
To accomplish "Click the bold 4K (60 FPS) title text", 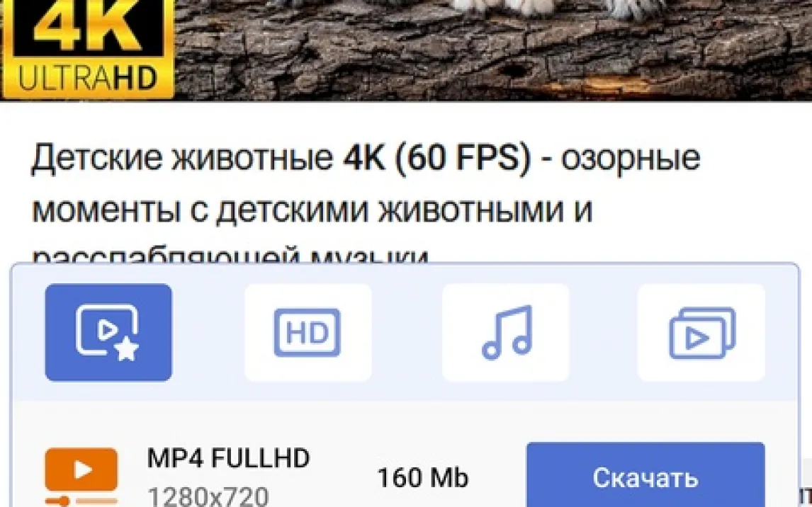I will (x=437, y=158).
